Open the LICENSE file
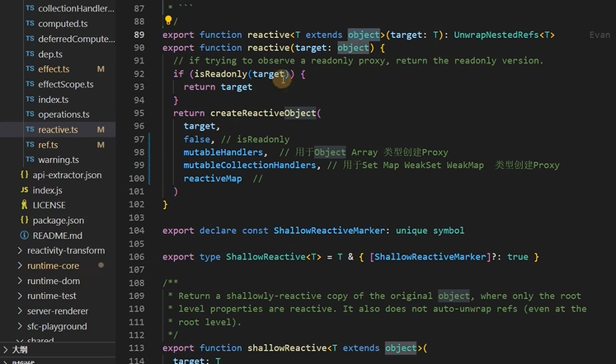 point(49,205)
